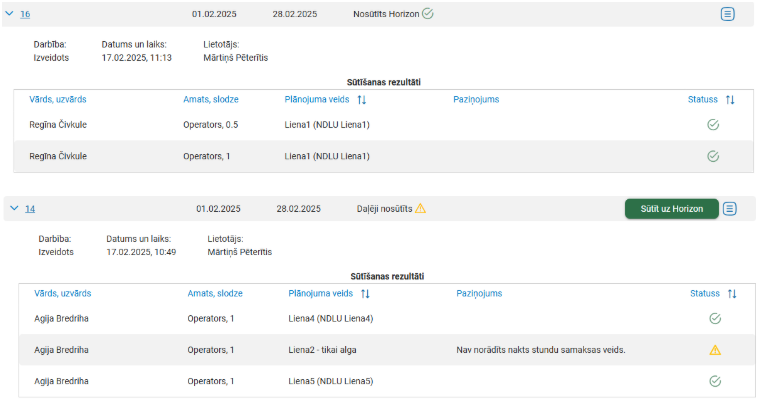Image resolution: width=760 pixels, height=402 pixels.
Task: Open details icon for record 14
Action: (730, 209)
